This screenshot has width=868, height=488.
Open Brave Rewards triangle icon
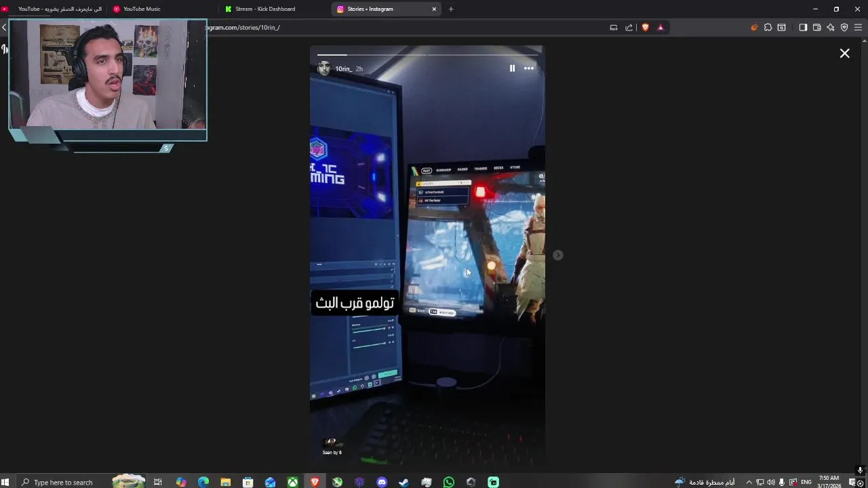[660, 27]
